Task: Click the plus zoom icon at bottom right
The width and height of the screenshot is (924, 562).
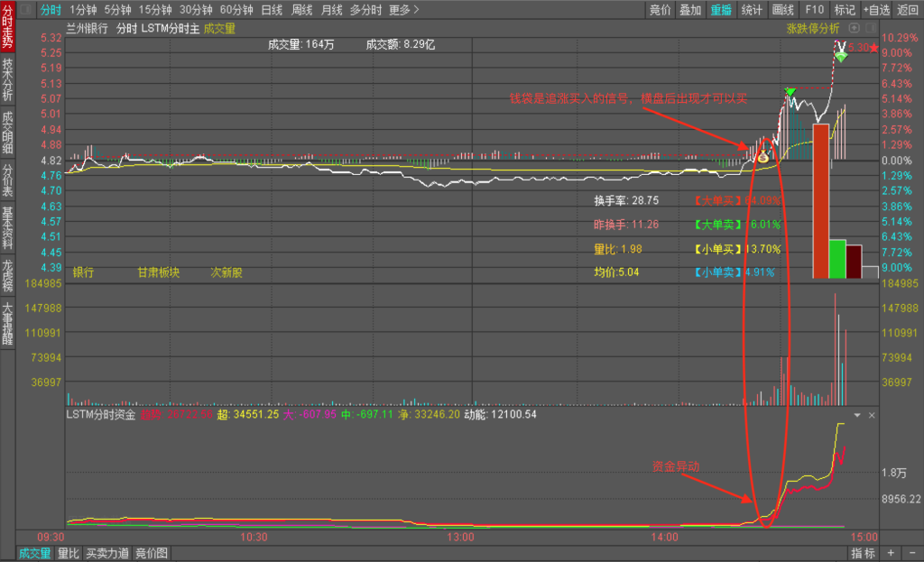Action: 890,553
